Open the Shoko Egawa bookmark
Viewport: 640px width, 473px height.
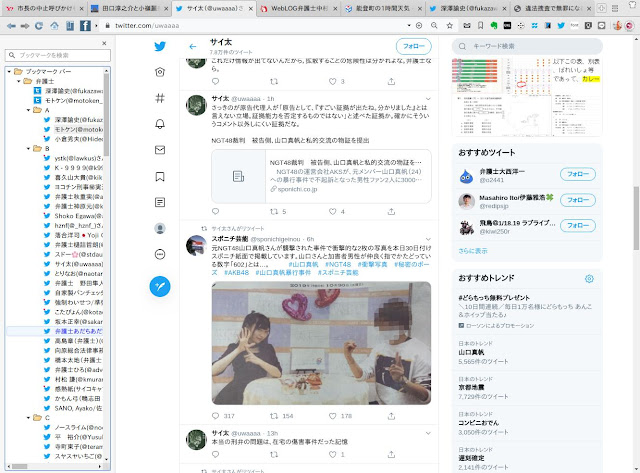(74, 216)
